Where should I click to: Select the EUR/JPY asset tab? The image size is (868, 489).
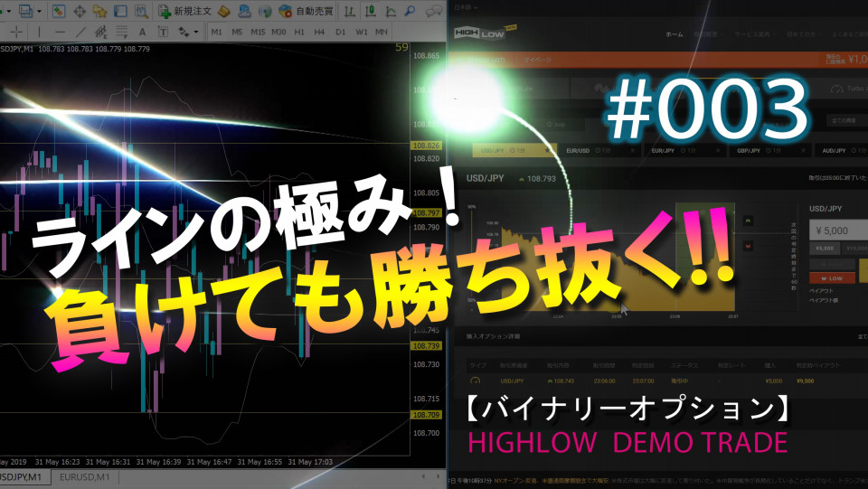(685, 150)
